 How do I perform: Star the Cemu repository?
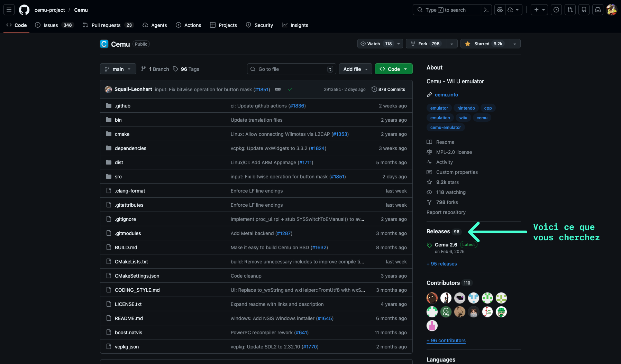coord(484,44)
